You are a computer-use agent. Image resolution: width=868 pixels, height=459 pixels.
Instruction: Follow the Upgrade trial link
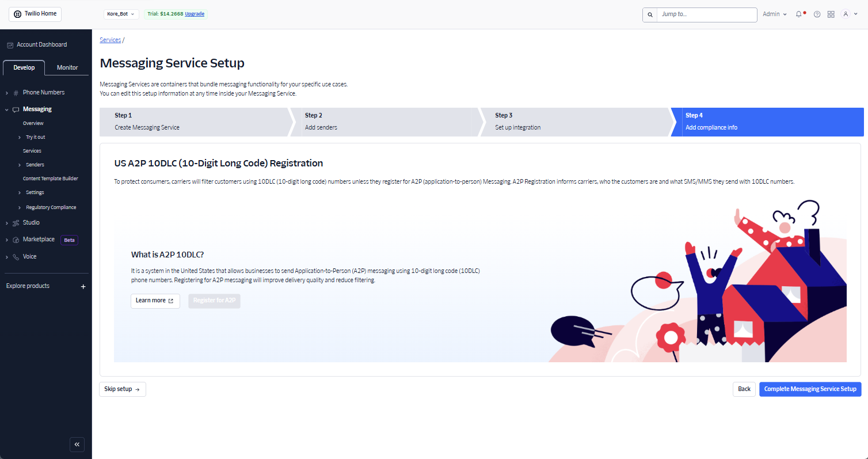(195, 14)
